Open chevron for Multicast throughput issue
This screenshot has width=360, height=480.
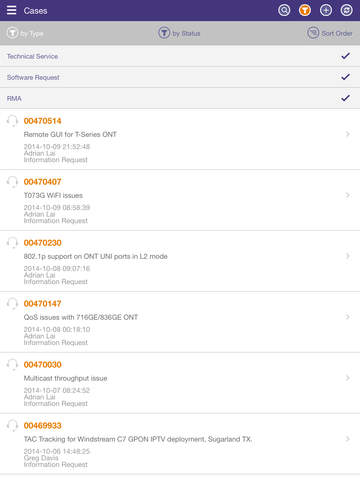pyautogui.click(x=348, y=378)
